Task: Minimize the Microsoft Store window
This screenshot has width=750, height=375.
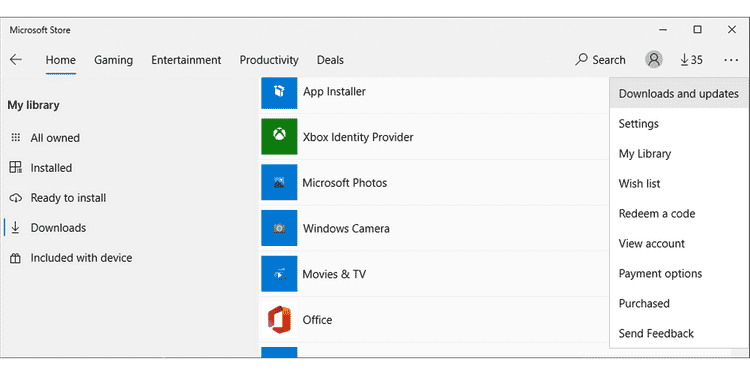Action: coord(663,30)
